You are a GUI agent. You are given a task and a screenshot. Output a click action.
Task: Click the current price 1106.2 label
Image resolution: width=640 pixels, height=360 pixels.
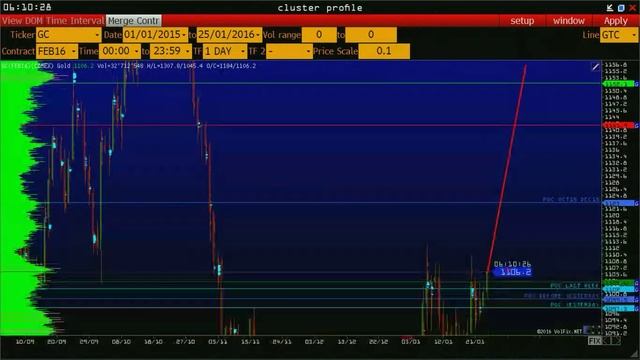tap(513, 272)
